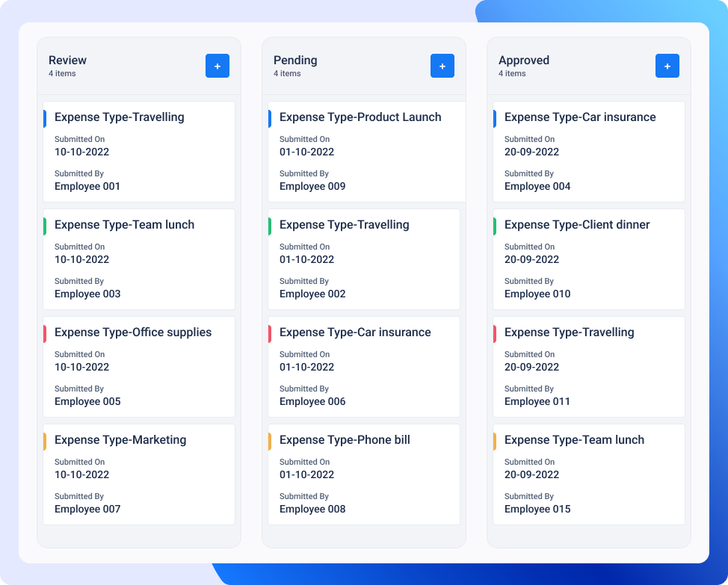Click Employee 003 submitter name
728x585 pixels.
(87, 294)
